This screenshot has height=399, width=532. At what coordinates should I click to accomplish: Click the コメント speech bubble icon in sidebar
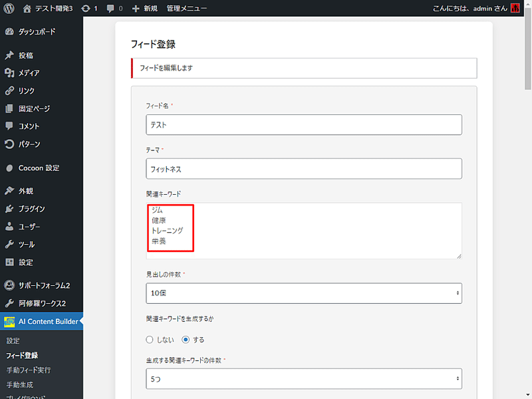(9, 126)
